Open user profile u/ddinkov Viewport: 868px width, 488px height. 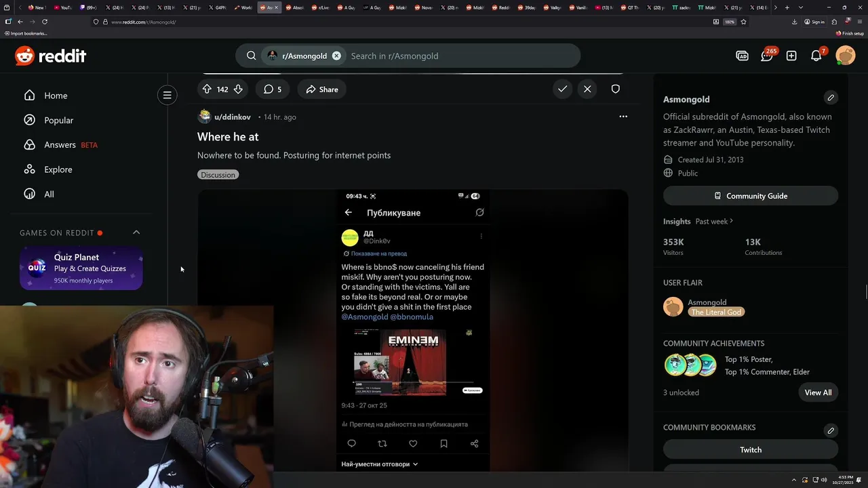tap(233, 117)
